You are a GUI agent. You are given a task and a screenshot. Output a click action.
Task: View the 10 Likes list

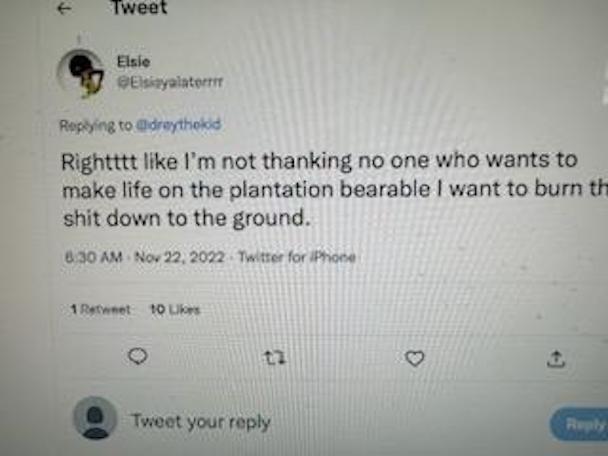[x=174, y=310]
